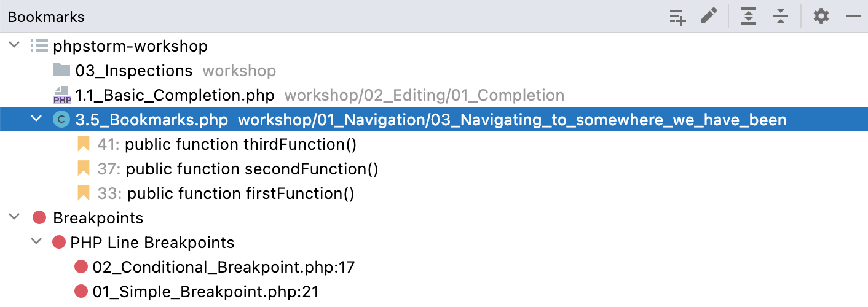Viewport: 868px width, 307px height.
Task: Click the Bookmarks panel title
Action: 46,17
